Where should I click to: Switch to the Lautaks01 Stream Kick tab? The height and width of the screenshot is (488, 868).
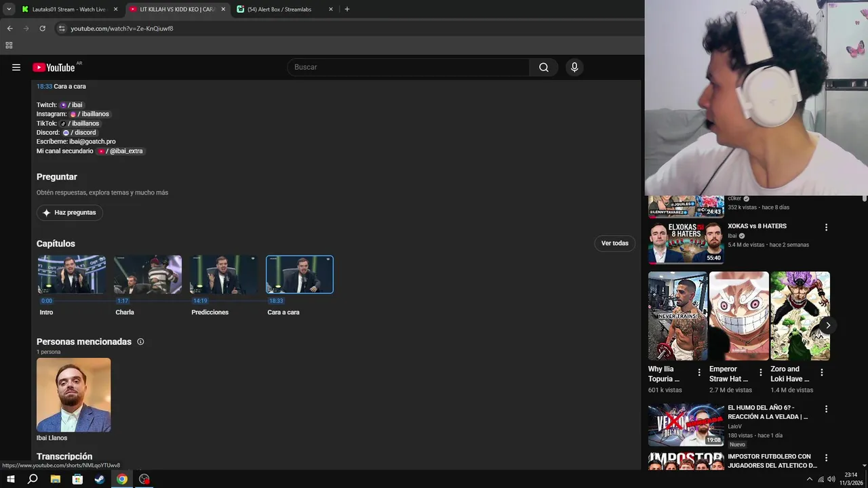click(x=69, y=9)
